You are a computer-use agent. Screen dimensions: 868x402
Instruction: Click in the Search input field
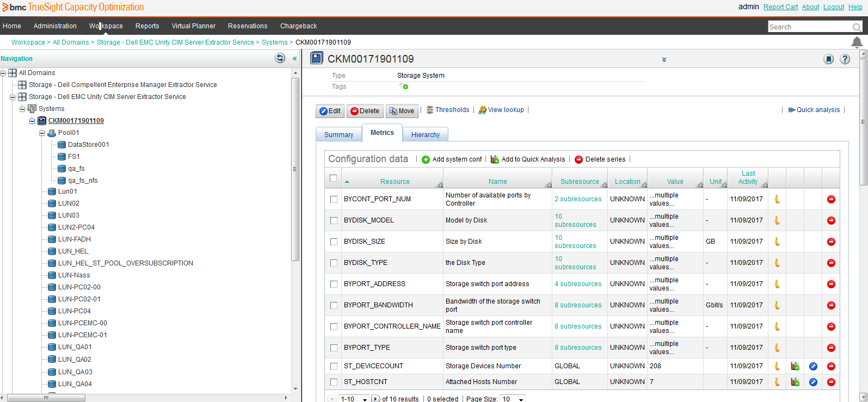(x=810, y=27)
